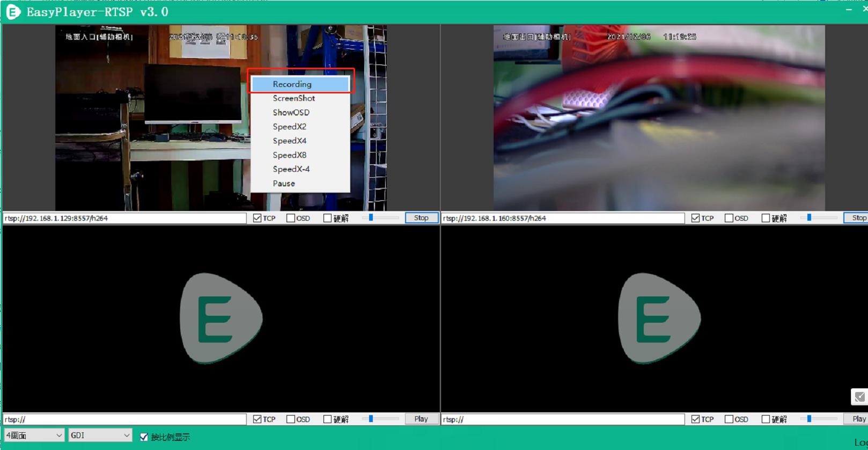Enable 硬解 checkbox of bottom-left player
868x450 pixels.
click(327, 419)
